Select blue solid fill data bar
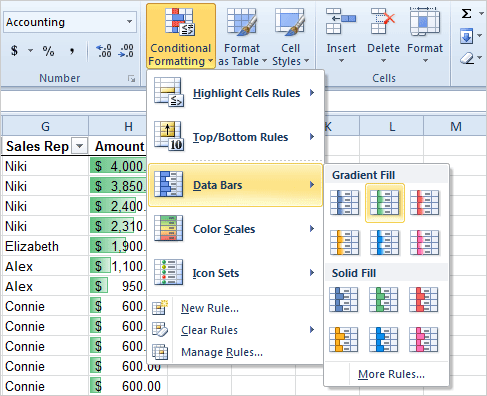The height and width of the screenshot is (396, 487). pyautogui.click(x=344, y=300)
